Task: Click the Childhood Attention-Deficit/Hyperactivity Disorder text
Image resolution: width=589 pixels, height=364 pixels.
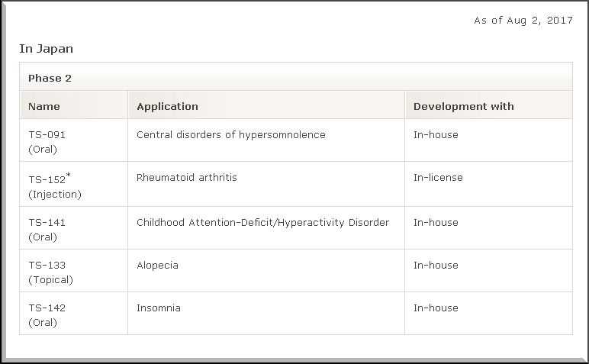Action: pyautogui.click(x=262, y=223)
